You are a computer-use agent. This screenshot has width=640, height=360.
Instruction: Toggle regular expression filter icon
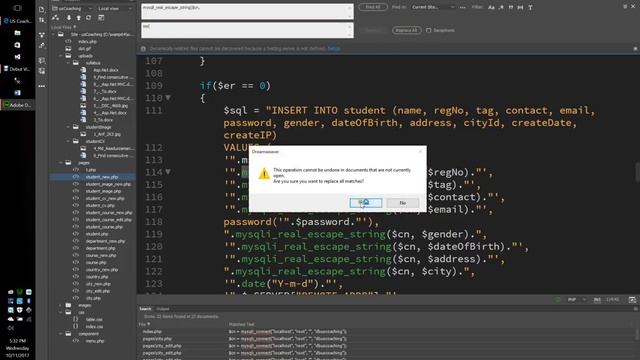501,7
